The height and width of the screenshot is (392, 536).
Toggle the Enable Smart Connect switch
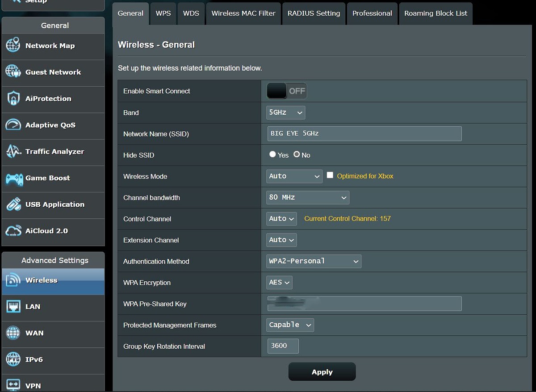[x=286, y=91]
